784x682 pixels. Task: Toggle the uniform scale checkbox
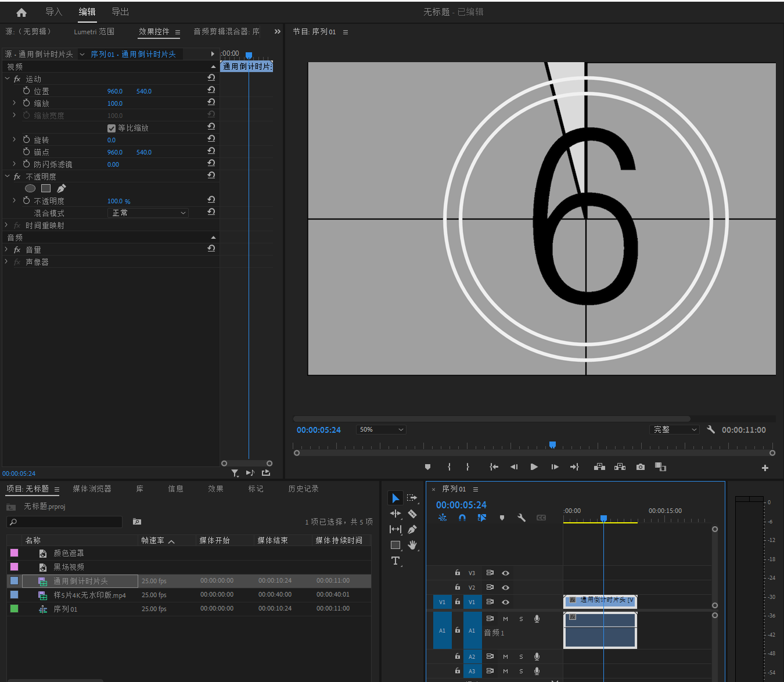[x=112, y=128]
